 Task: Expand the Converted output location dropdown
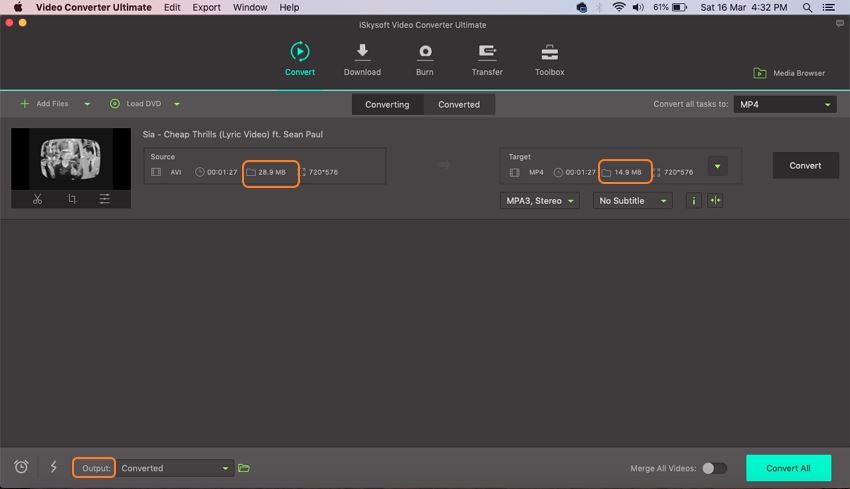click(x=174, y=468)
